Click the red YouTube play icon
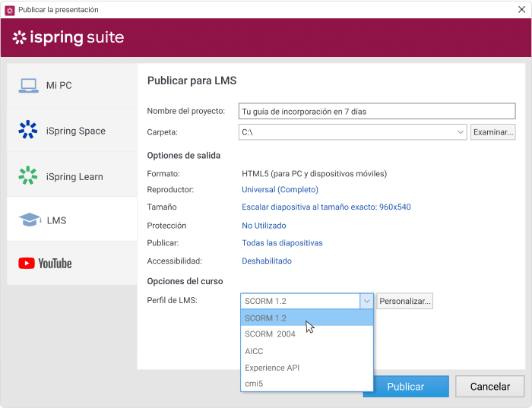532x408 pixels. (27, 263)
